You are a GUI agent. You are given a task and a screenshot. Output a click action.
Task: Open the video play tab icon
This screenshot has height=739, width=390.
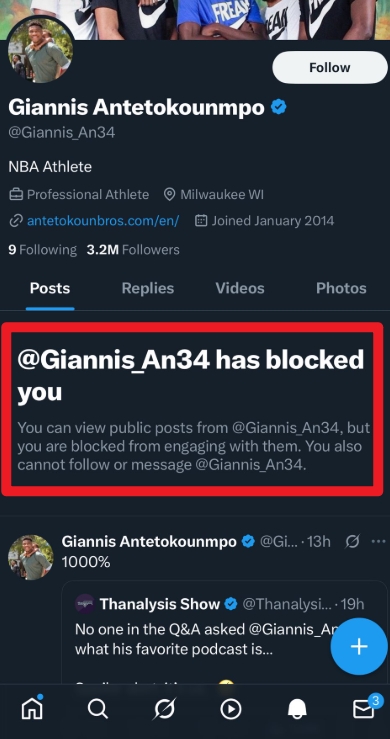tap(231, 709)
